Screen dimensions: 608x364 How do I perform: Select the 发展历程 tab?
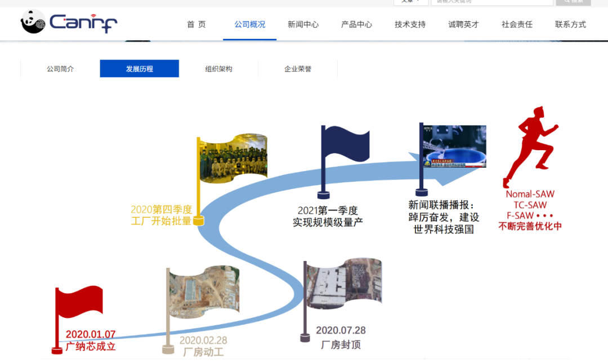pos(140,69)
